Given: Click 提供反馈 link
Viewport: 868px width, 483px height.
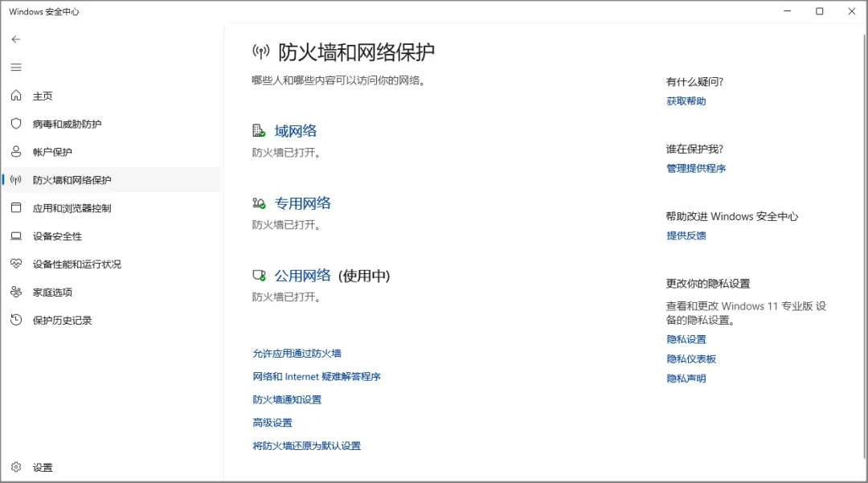Looking at the screenshot, I should [x=686, y=235].
